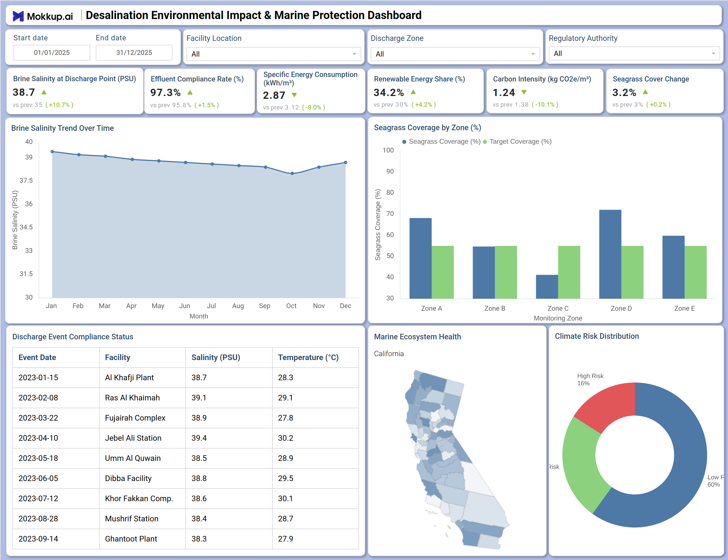Select the Zone E green target bar

[x=695, y=272]
